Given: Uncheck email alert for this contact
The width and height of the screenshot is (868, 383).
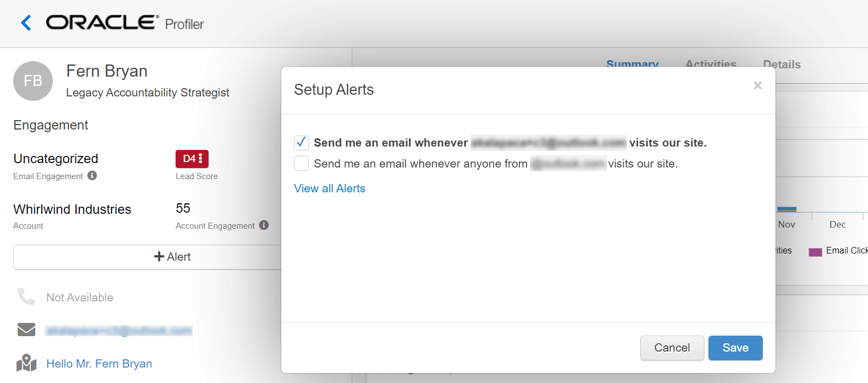Looking at the screenshot, I should (301, 143).
